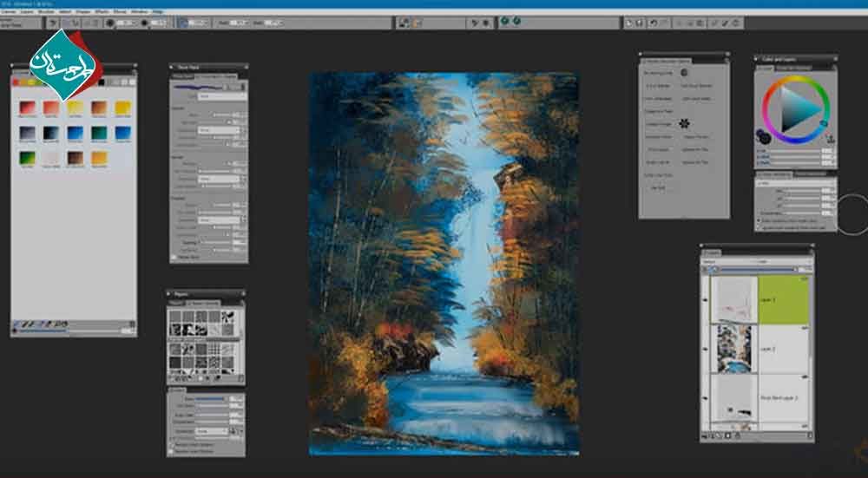Screen dimensions: 868x478
Task: Switch to first tab of Papers panel
Action: tap(175, 303)
